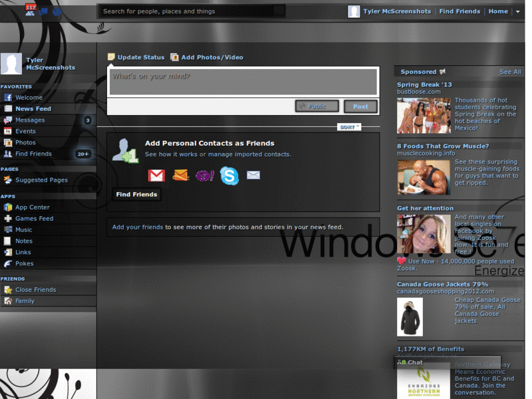Click See All sponsored link

point(510,72)
